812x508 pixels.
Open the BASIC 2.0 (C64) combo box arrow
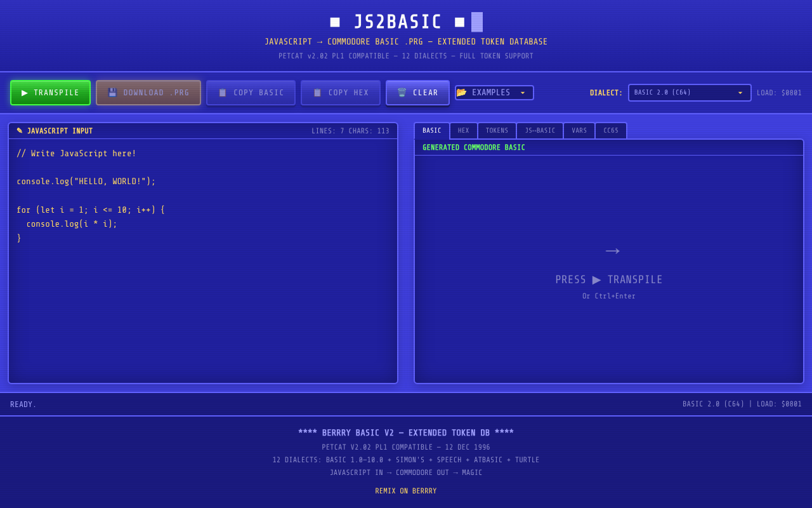click(740, 92)
